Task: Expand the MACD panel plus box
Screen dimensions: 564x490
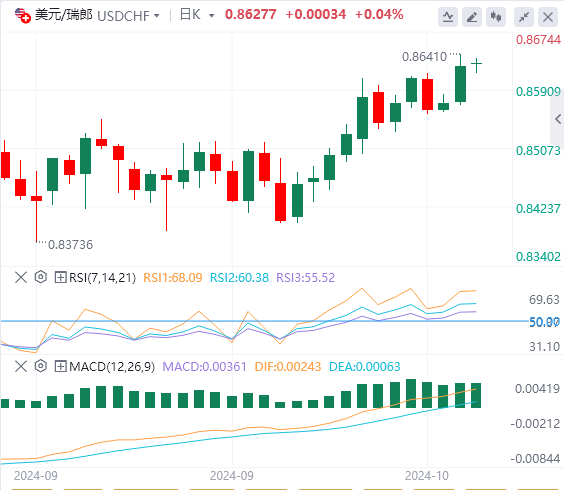Action: [x=60, y=366]
